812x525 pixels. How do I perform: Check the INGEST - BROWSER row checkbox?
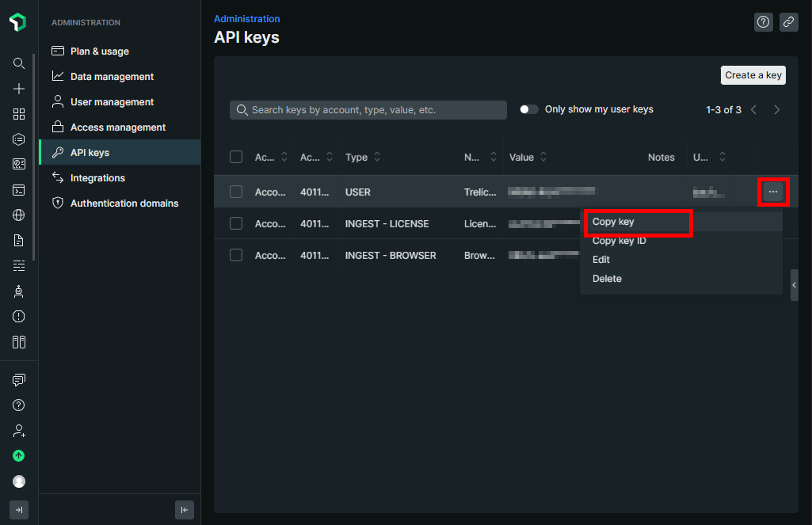tap(236, 255)
